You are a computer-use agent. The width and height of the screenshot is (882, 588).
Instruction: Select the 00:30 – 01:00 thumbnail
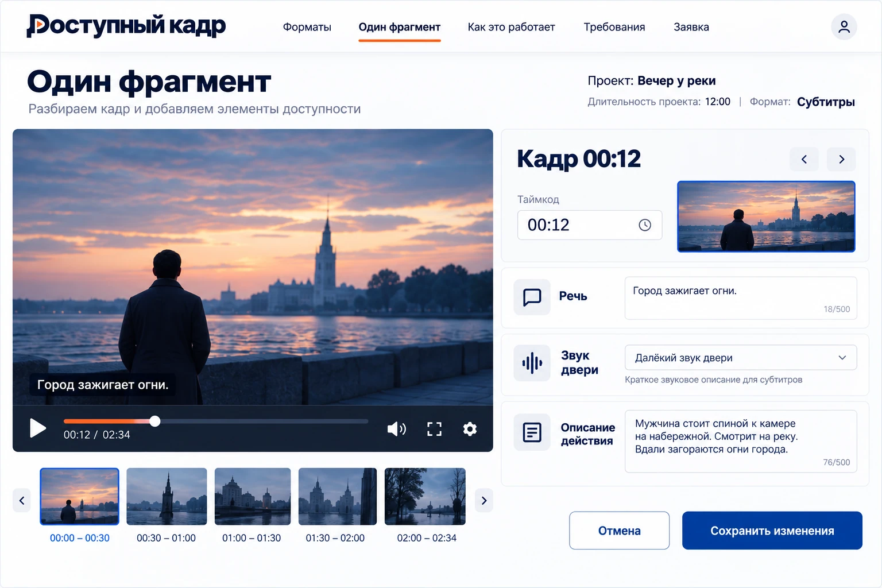pos(167,497)
